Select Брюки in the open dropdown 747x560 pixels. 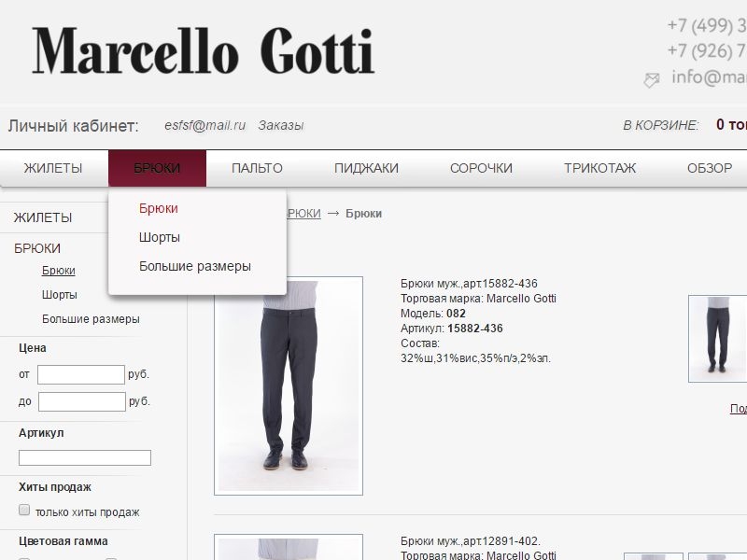pyautogui.click(x=158, y=208)
